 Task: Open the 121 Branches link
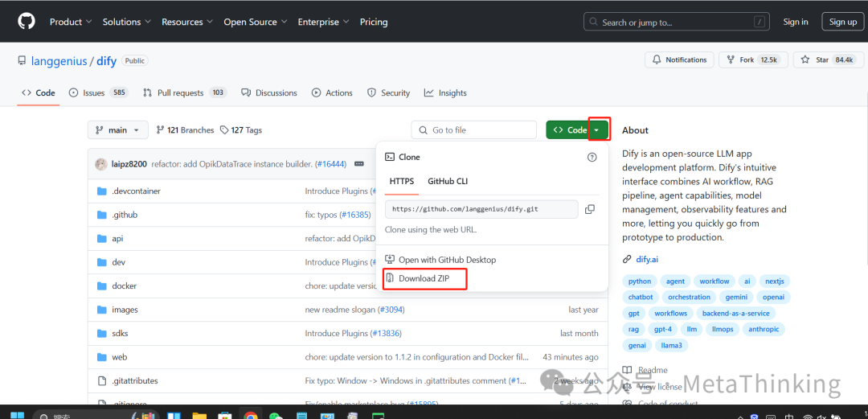click(186, 130)
